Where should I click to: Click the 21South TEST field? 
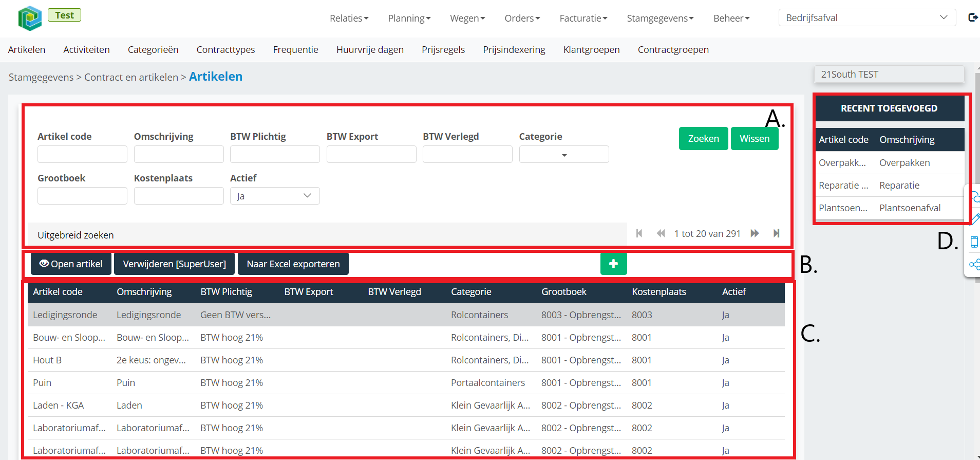[x=889, y=74]
